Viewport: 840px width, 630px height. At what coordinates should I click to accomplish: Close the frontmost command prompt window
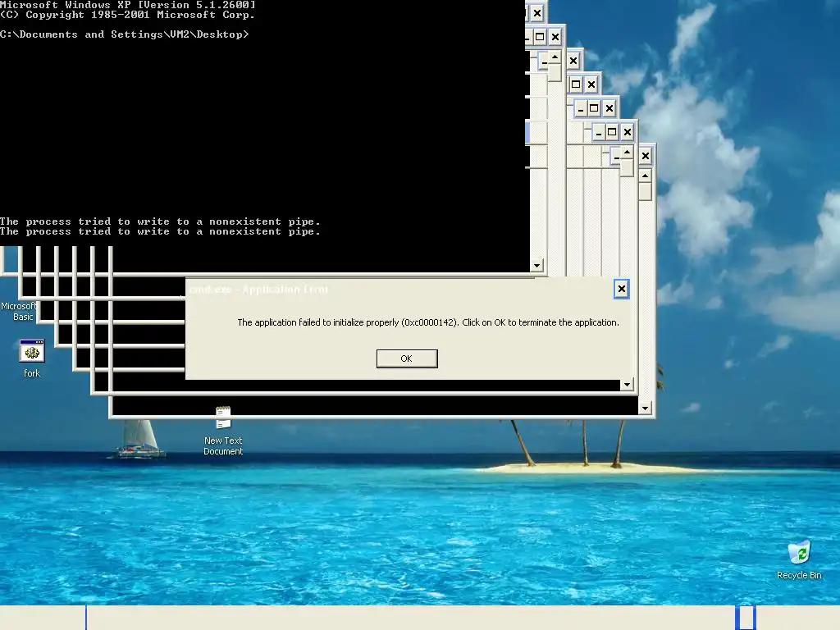tap(537, 13)
